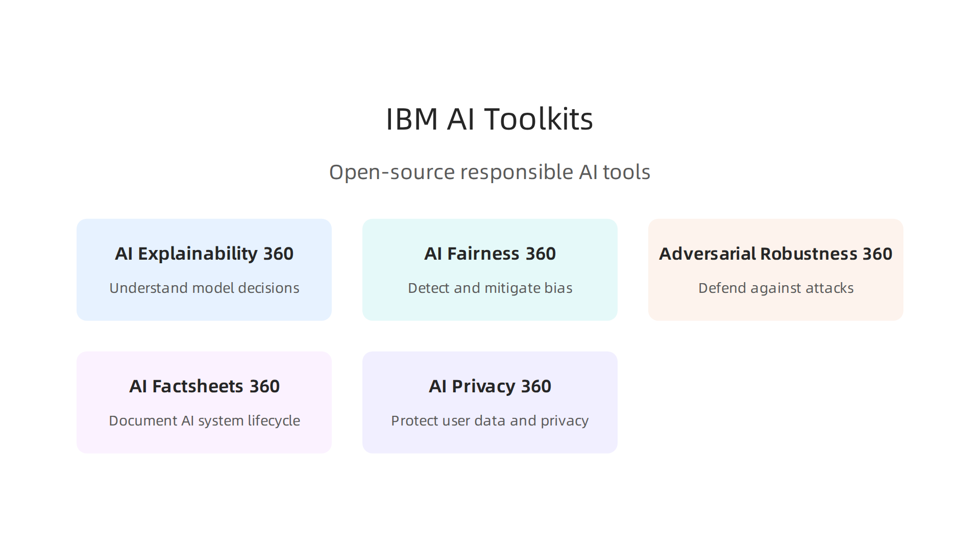Select the AI Fairness 360 heading
The width and height of the screenshot is (980, 551).
490,254
